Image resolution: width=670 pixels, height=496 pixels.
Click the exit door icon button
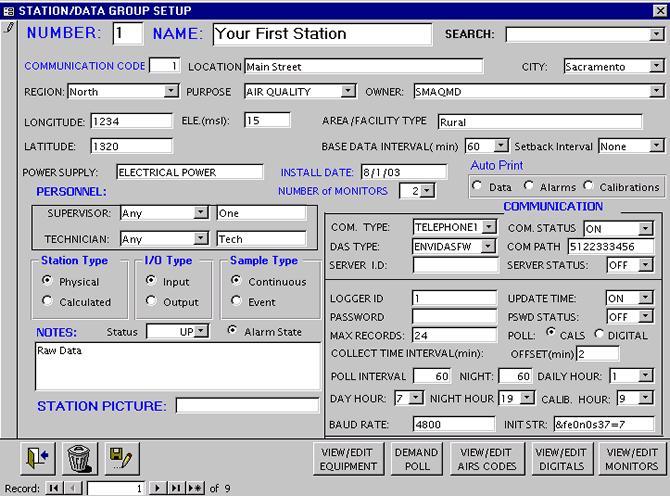37,457
